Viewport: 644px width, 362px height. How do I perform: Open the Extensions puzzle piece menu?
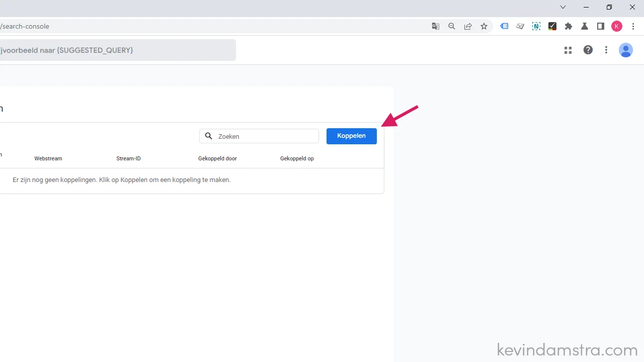pyautogui.click(x=569, y=26)
